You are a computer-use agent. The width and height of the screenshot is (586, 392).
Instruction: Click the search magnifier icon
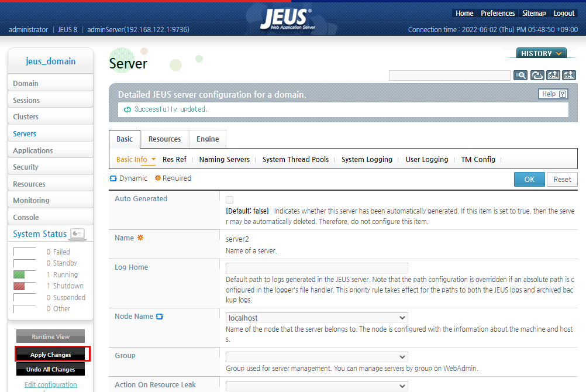(x=520, y=75)
